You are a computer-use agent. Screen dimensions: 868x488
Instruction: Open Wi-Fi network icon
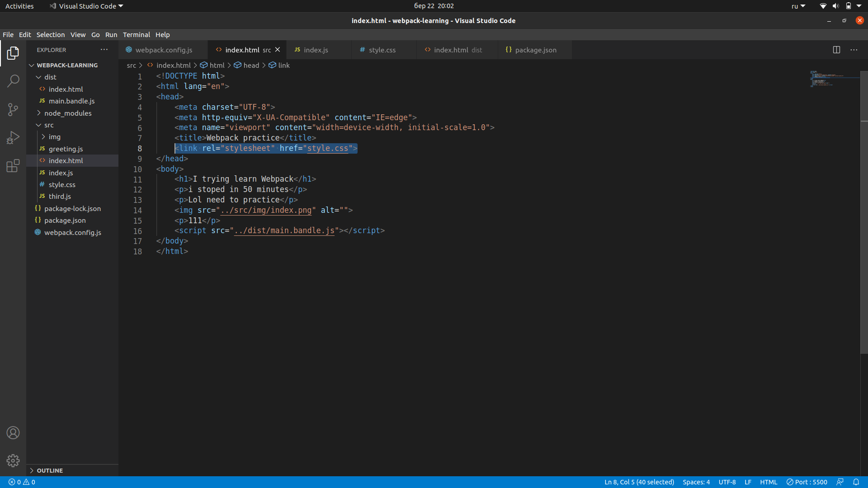823,6
